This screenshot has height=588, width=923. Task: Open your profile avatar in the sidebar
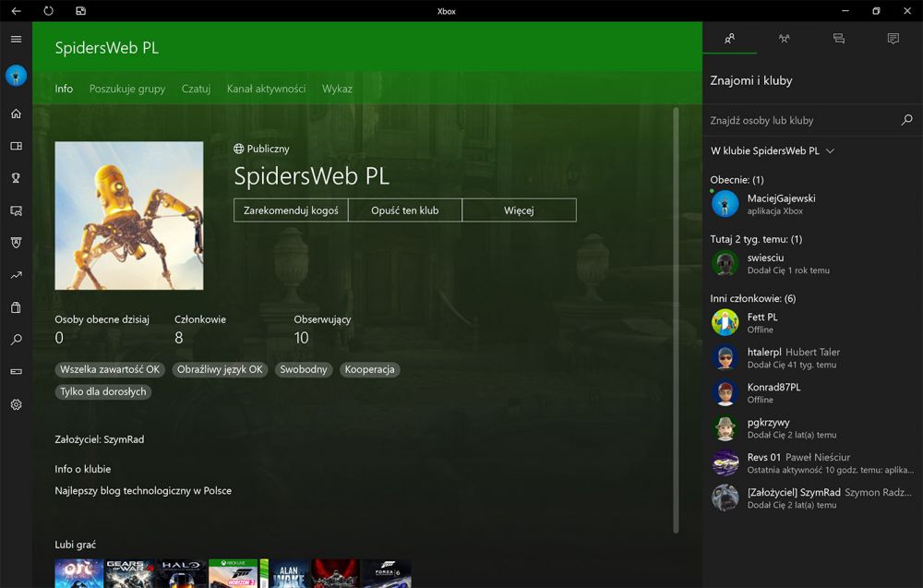click(16, 76)
